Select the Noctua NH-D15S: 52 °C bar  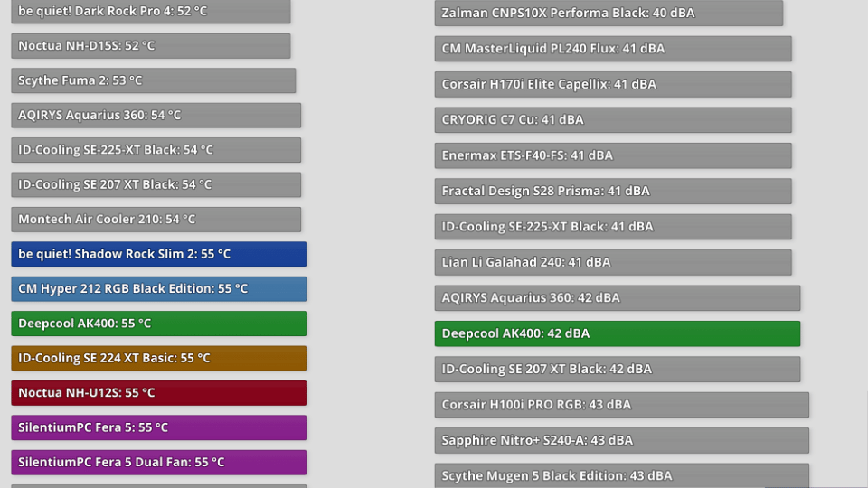click(151, 46)
